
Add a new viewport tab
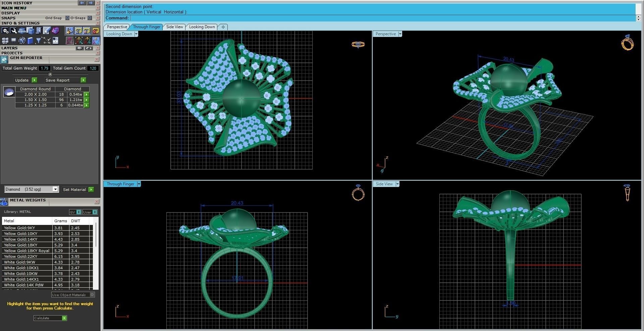tap(223, 27)
